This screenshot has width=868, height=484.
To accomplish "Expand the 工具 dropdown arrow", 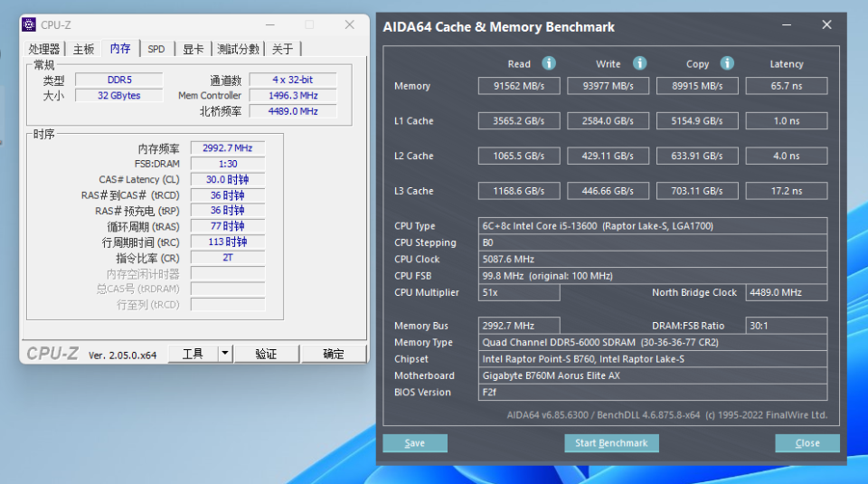I will 225,354.
